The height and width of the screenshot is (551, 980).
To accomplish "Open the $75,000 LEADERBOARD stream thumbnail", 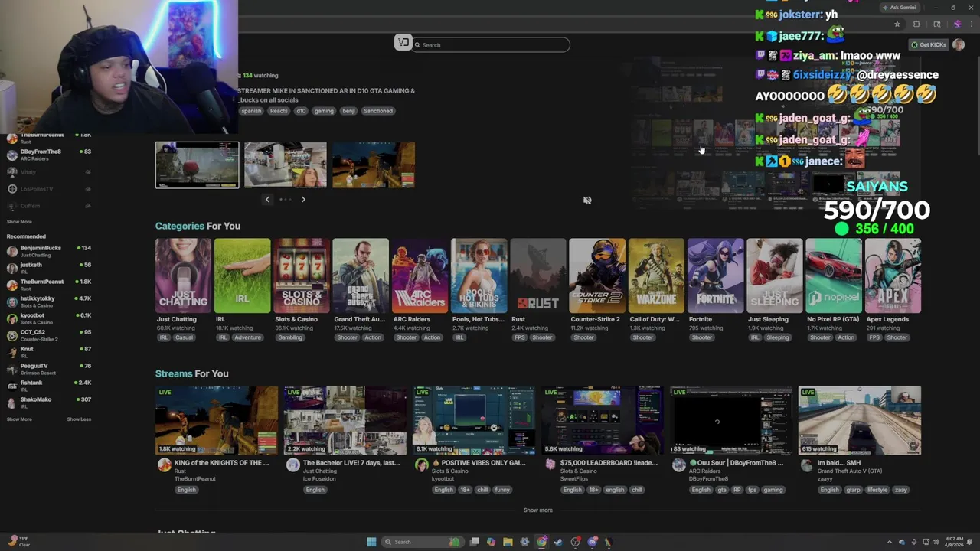I will click(x=603, y=420).
